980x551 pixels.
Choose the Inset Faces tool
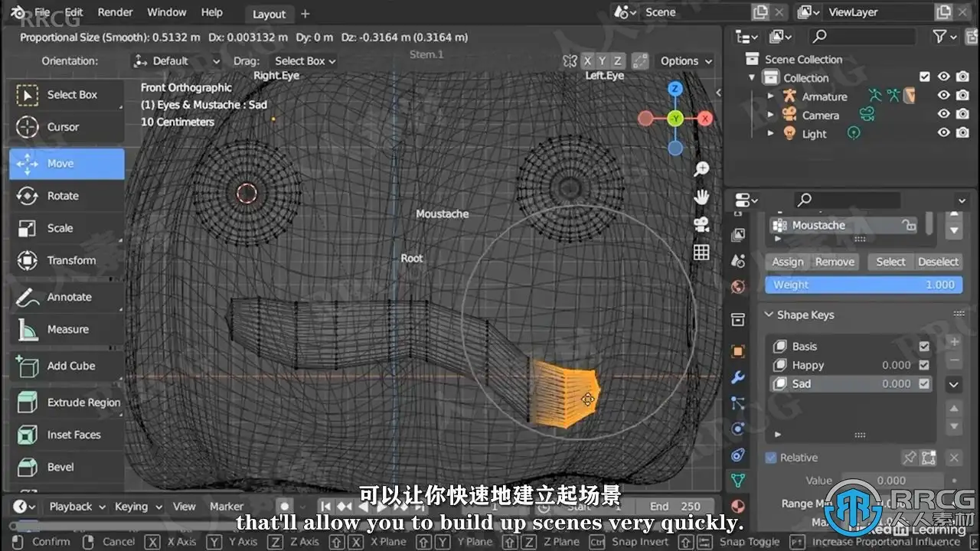(x=67, y=435)
